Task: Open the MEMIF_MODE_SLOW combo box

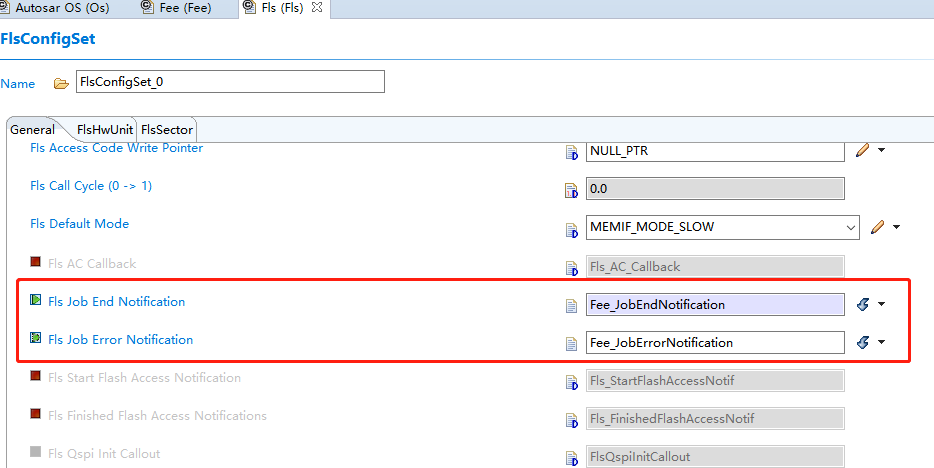Action: 723,227
